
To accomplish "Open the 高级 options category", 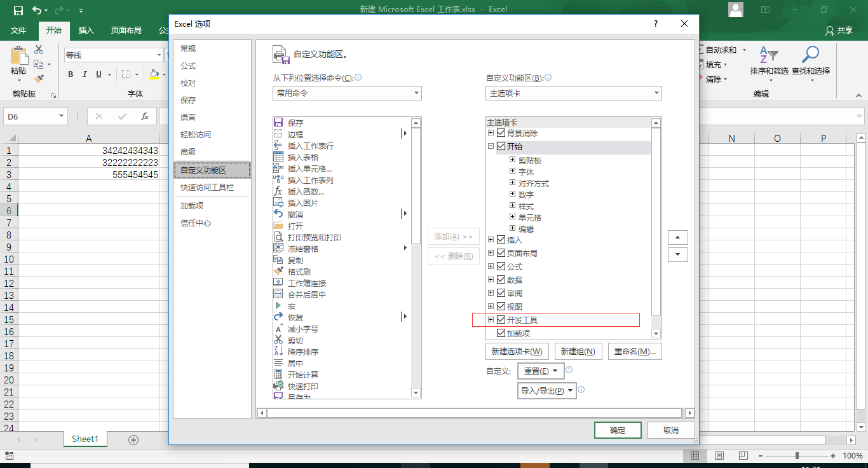I will click(212, 152).
